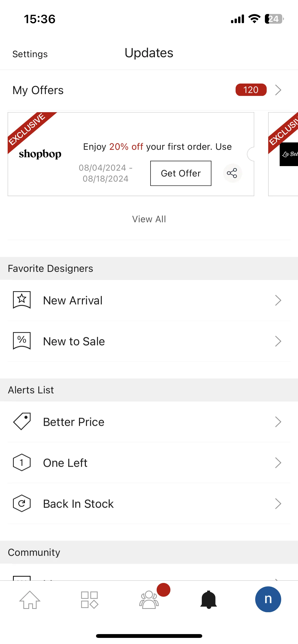The height and width of the screenshot is (644, 298).
Task: Open Settings in the top bar
Action: pos(30,54)
